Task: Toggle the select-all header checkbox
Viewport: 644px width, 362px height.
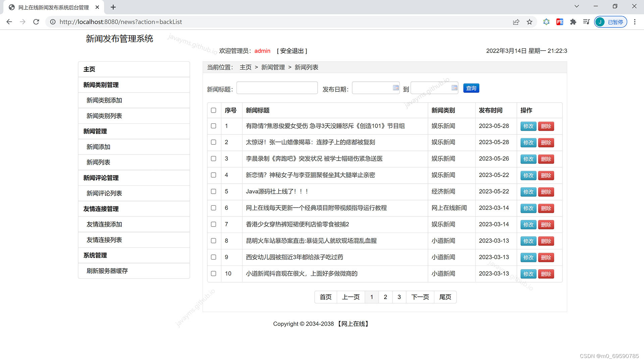Action: (x=213, y=110)
